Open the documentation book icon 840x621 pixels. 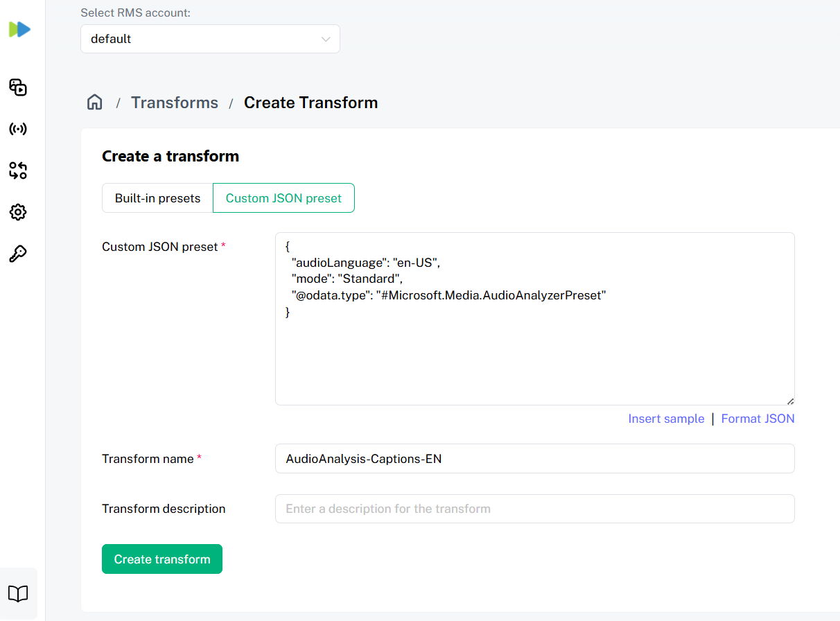pos(18,594)
